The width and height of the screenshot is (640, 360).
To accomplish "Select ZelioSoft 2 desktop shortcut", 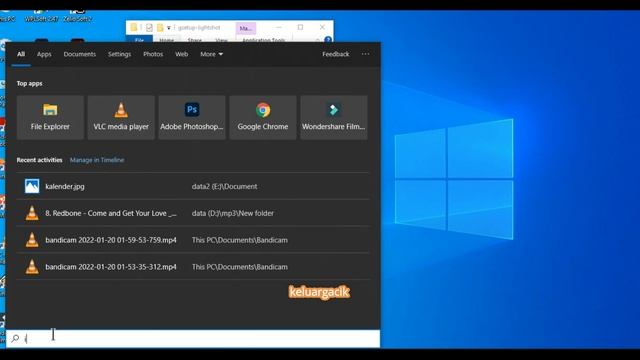I will (77, 16).
